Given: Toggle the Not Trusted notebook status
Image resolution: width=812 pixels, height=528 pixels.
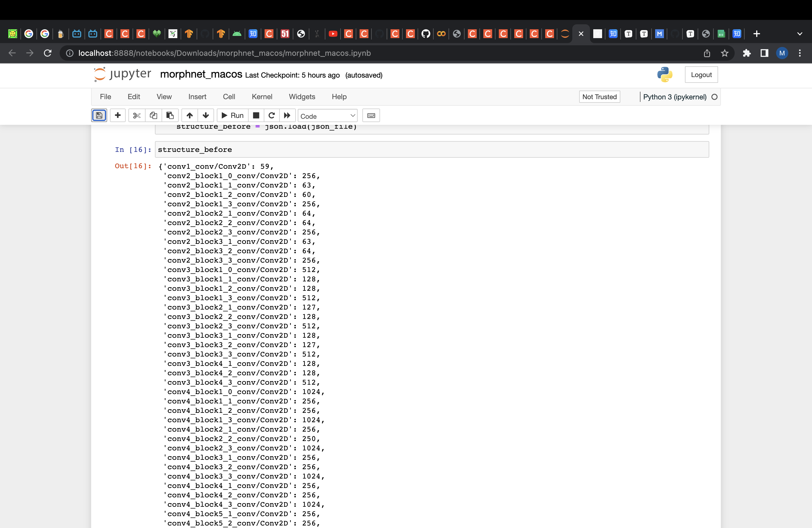Looking at the screenshot, I should tap(599, 97).
